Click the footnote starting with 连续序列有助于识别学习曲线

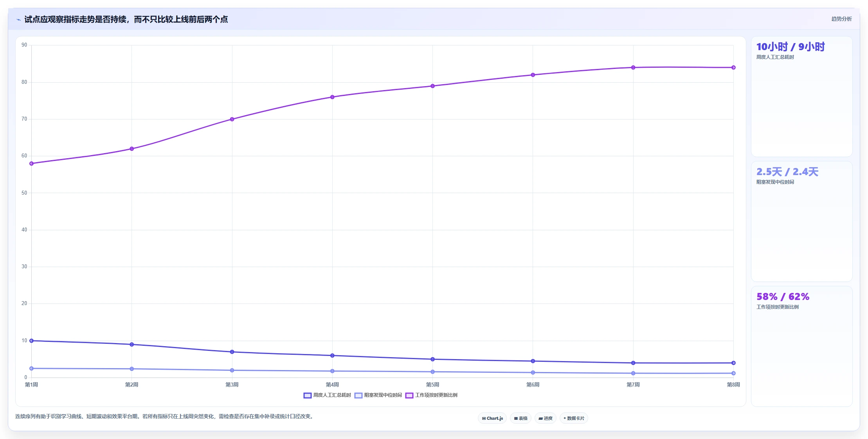[165, 417]
